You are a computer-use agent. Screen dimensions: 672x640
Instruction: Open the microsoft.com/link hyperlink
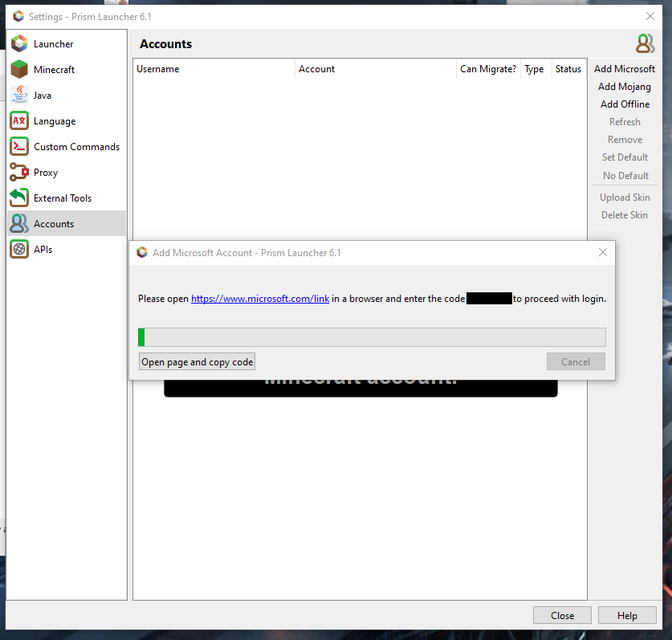click(x=260, y=298)
